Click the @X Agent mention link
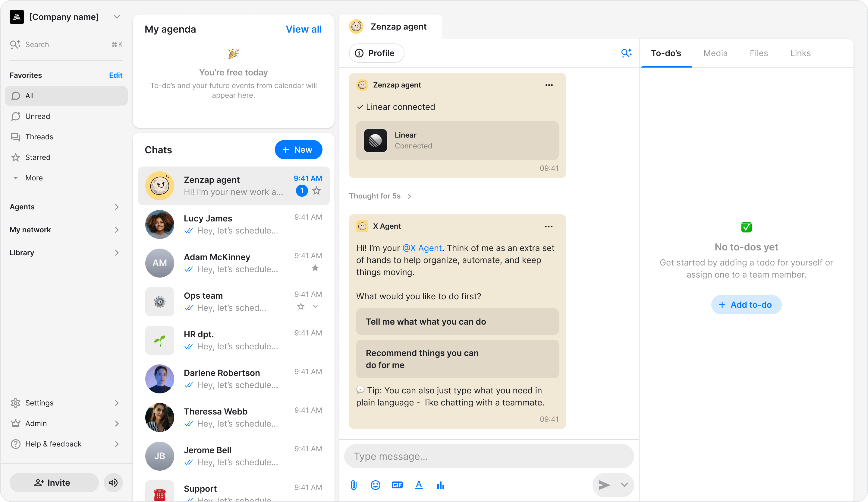The width and height of the screenshot is (868, 502). pyautogui.click(x=422, y=248)
